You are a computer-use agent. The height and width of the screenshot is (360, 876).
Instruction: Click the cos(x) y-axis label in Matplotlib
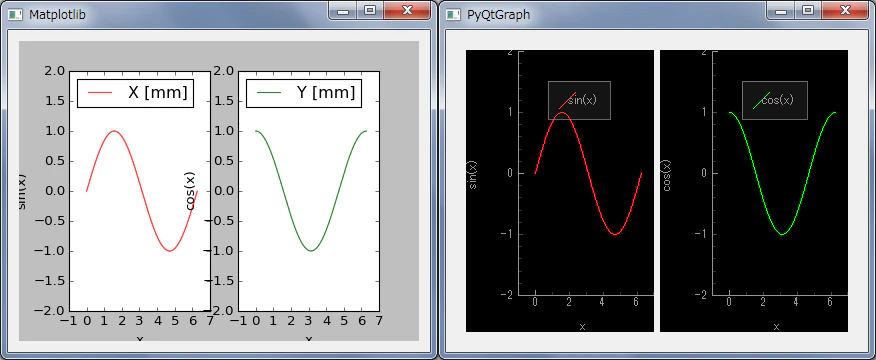(x=191, y=191)
